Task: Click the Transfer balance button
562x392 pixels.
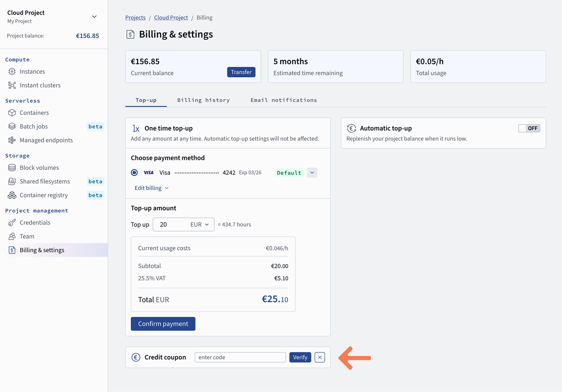Action: [x=241, y=72]
